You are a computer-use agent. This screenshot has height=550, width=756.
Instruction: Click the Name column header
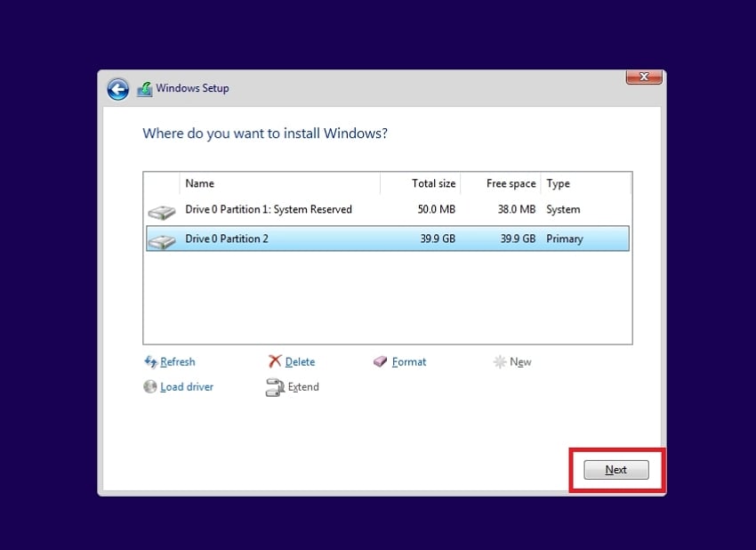[279, 183]
